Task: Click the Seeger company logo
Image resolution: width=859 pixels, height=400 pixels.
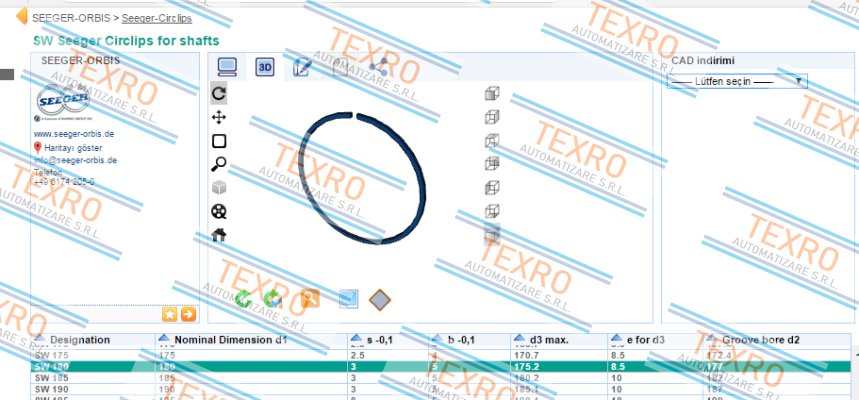Action: coord(64,102)
